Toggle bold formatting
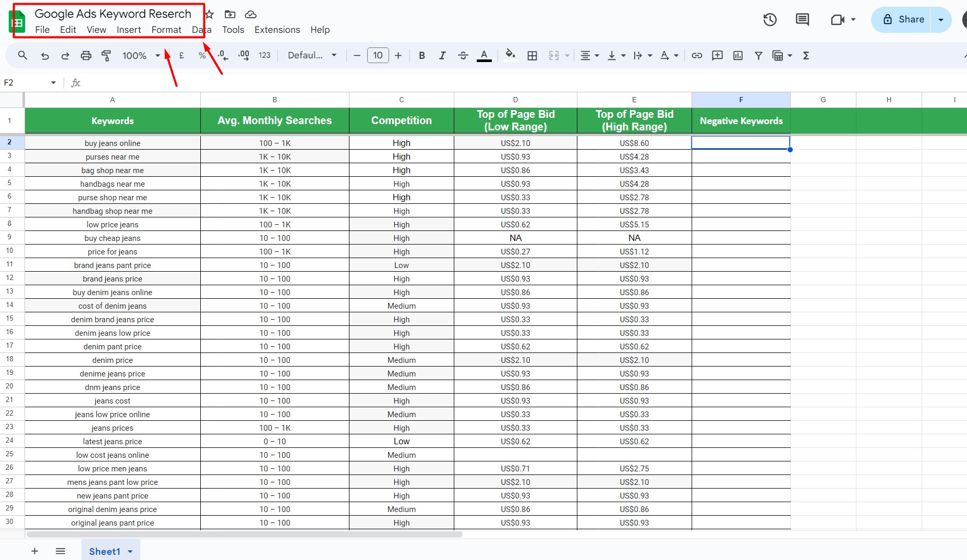The image size is (967, 560). click(x=422, y=55)
